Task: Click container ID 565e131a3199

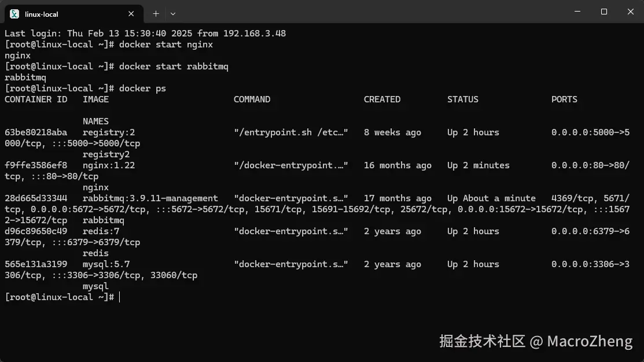Action: coord(36,264)
